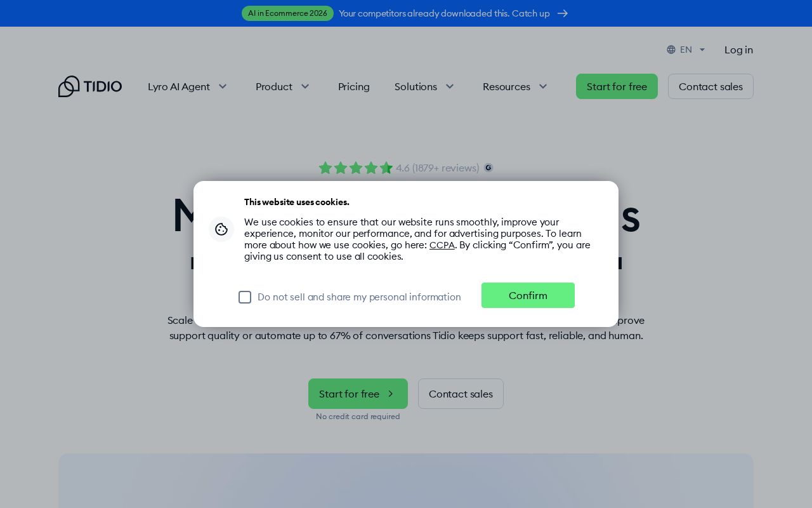
Task: Click the chevron inside Start for free button
Action: (390, 394)
